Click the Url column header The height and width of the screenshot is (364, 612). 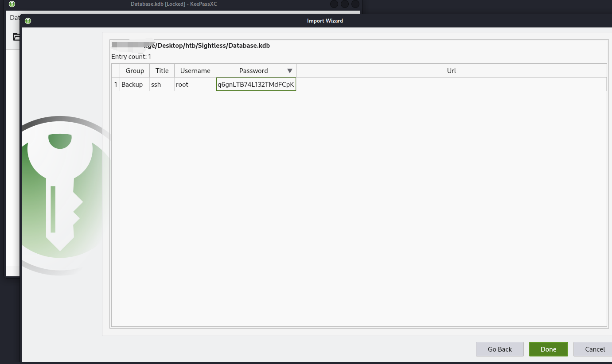coord(451,71)
